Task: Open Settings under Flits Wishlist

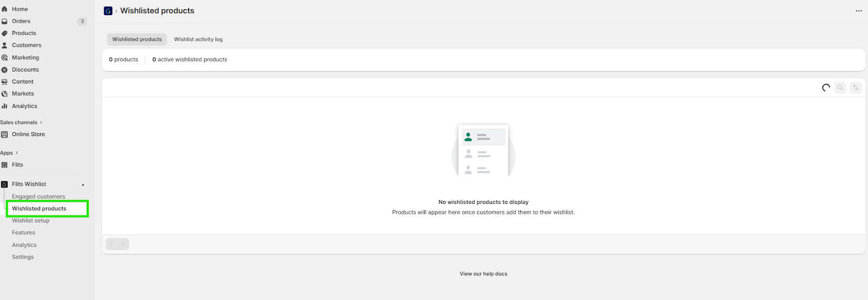Action: (x=23, y=257)
